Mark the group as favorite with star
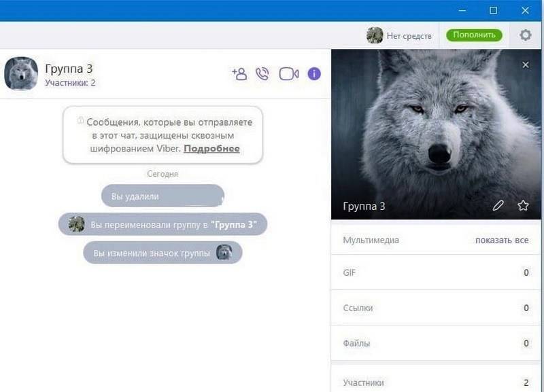Image resolution: width=544 pixels, height=392 pixels. point(523,205)
